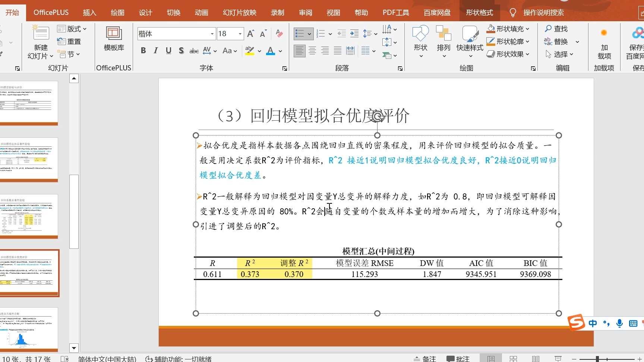Open the Shape Format 形状格式 tab
The height and width of the screenshot is (362, 644).
click(x=479, y=12)
